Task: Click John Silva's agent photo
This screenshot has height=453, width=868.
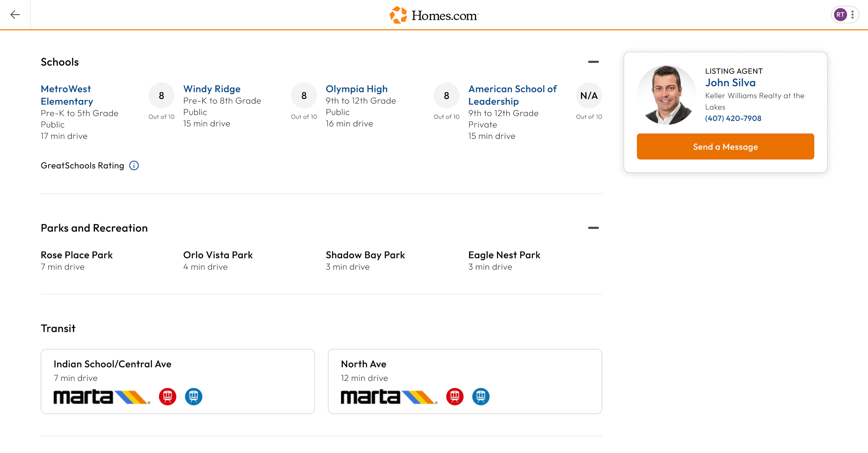Action: (666, 95)
